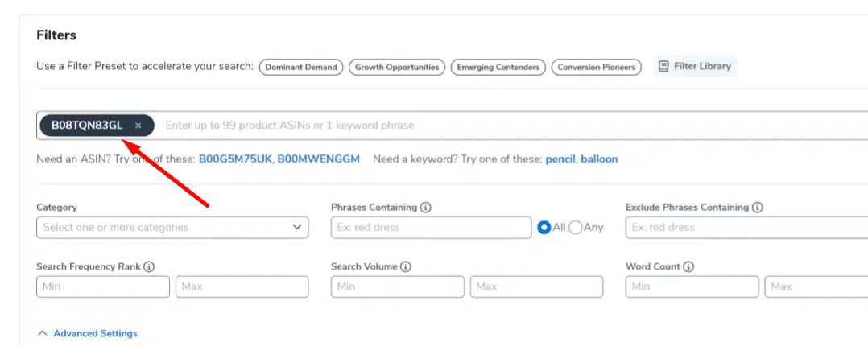Click info icon beside Search Frequency Rank
The height and width of the screenshot is (346, 868).
click(x=149, y=266)
